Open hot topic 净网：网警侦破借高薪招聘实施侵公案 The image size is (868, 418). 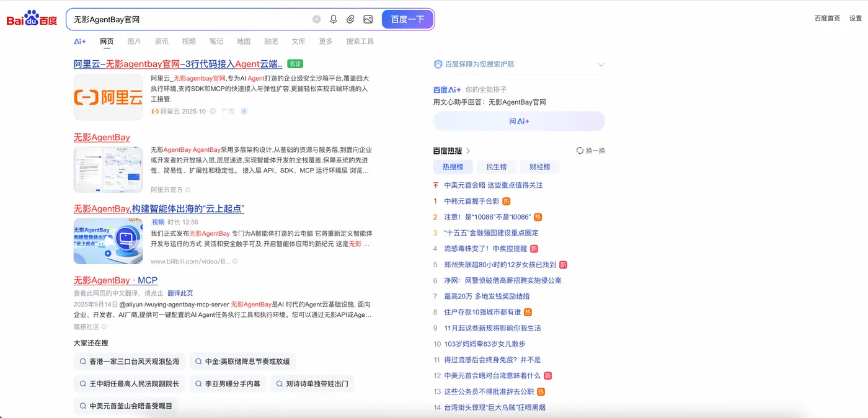(503, 280)
